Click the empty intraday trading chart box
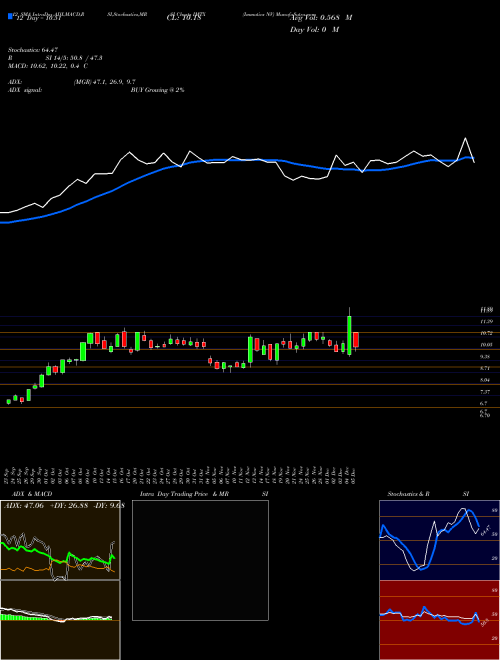The image size is (500, 660). [200, 560]
